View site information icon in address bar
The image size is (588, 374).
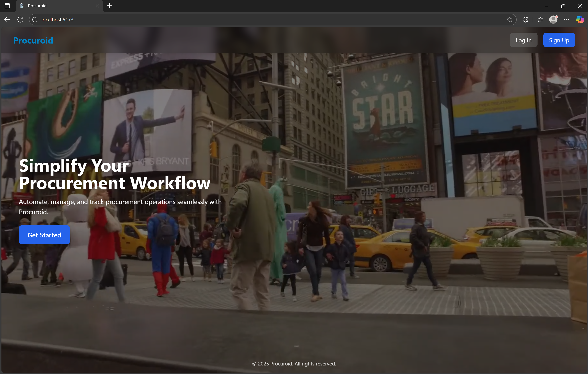pos(35,20)
